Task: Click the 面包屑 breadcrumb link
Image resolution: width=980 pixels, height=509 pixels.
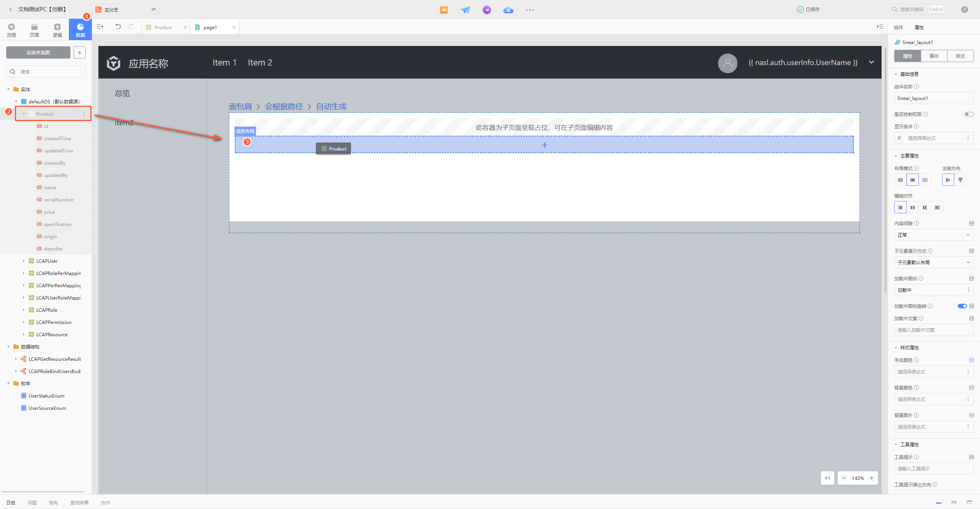Action: tap(240, 106)
